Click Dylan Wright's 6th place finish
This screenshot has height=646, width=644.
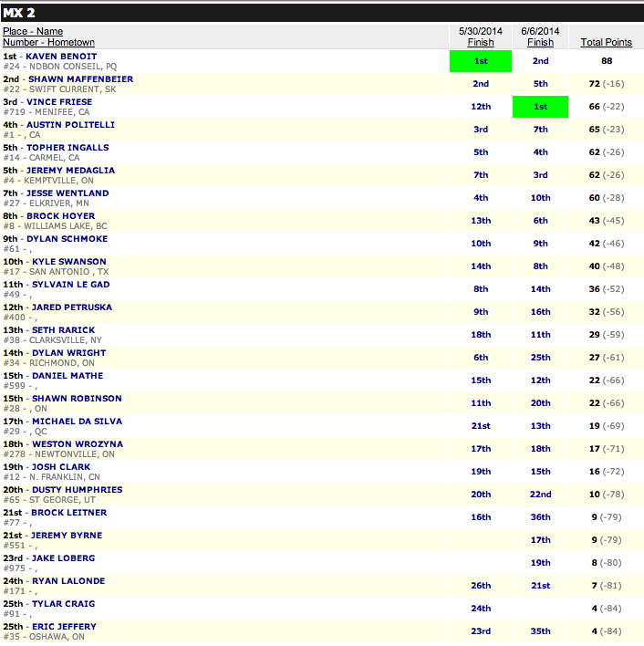(480, 358)
